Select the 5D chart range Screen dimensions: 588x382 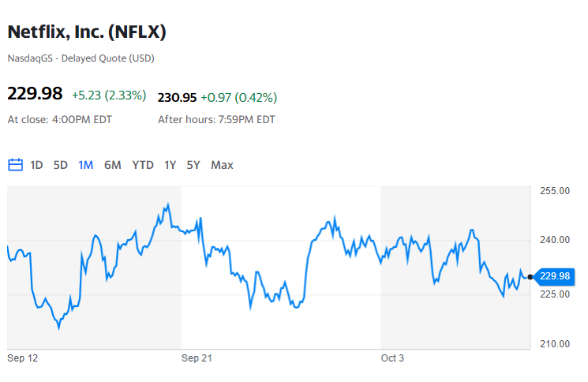pyautogui.click(x=60, y=165)
